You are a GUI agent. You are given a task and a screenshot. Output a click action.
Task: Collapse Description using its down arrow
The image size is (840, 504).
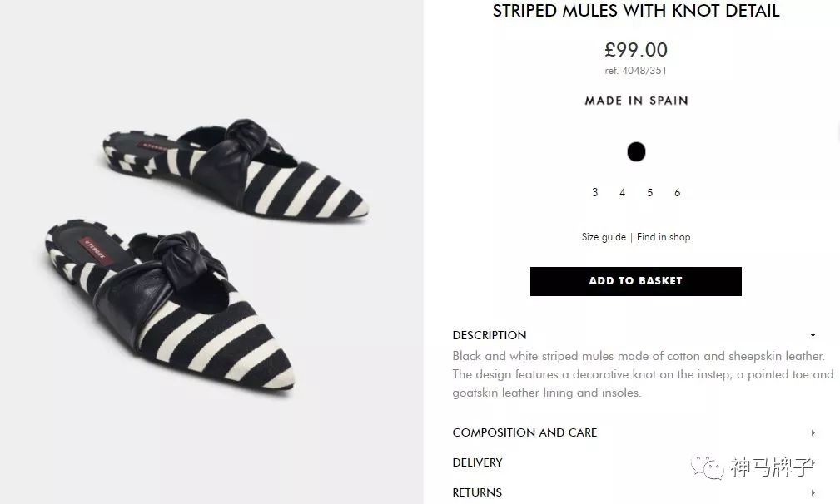[x=813, y=336]
